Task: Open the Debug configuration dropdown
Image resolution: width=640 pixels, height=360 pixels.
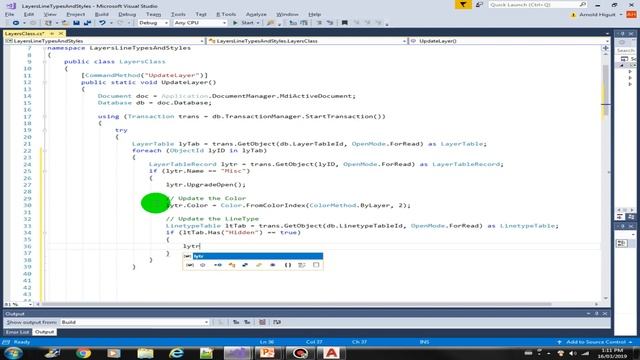Action: 153,23
